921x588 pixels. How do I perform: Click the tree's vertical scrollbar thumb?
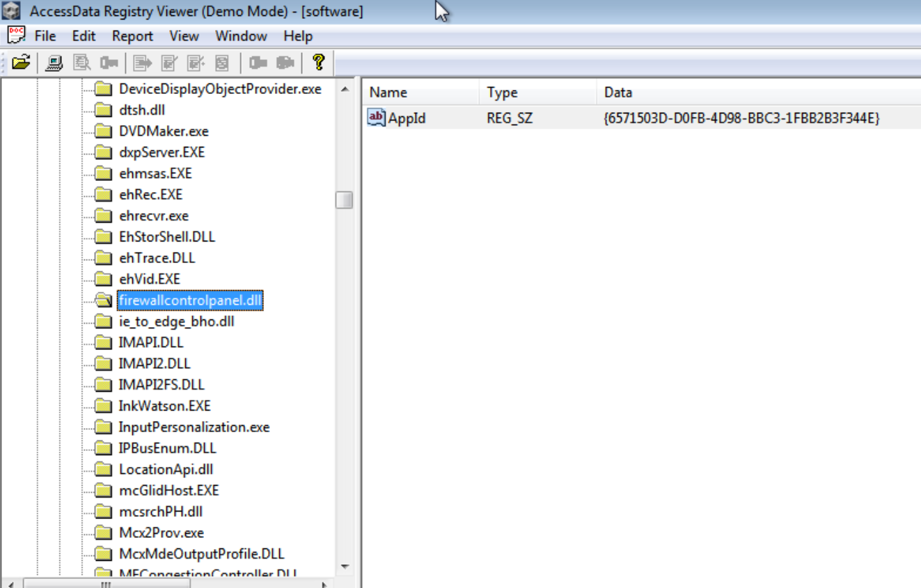point(344,200)
